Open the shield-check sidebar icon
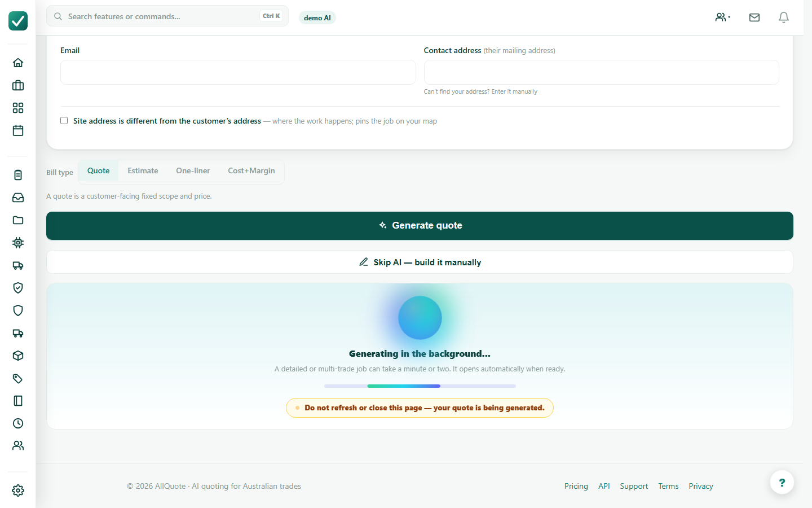 18,288
